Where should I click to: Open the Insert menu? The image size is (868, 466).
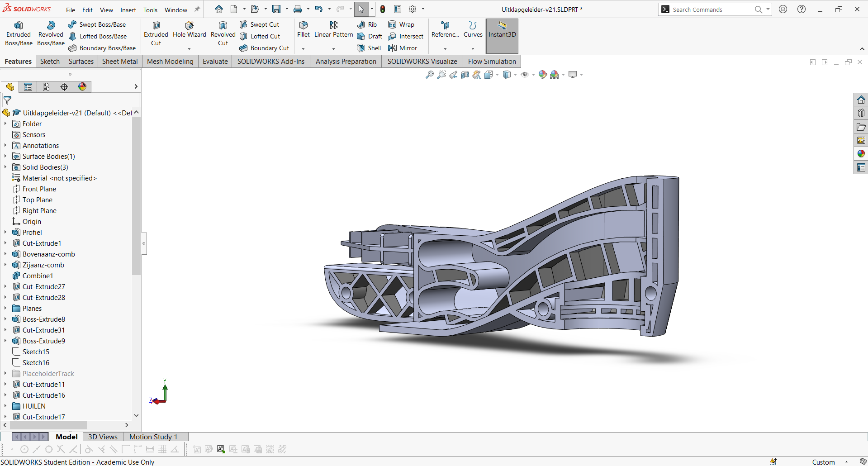click(x=128, y=10)
